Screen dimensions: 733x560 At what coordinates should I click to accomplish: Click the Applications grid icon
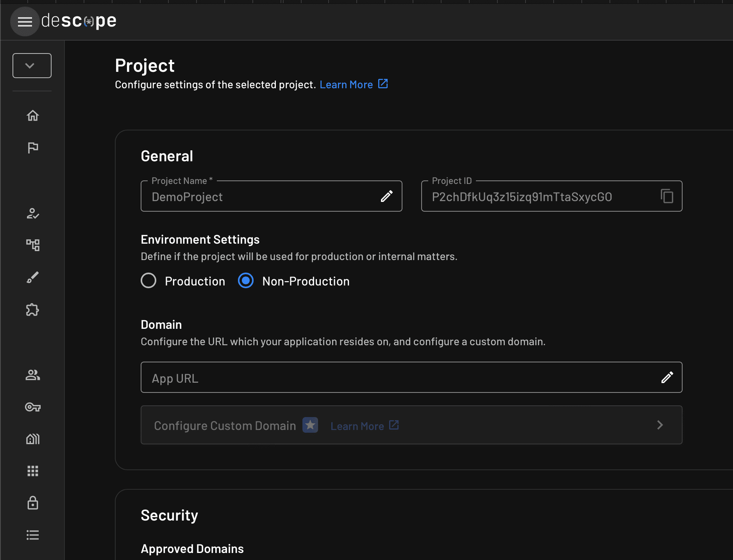tap(32, 471)
